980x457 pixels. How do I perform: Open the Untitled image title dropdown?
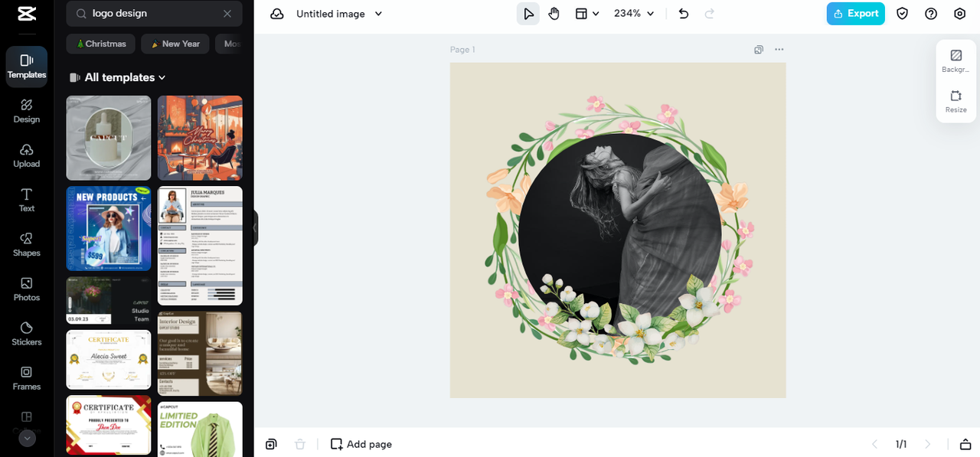point(338,14)
